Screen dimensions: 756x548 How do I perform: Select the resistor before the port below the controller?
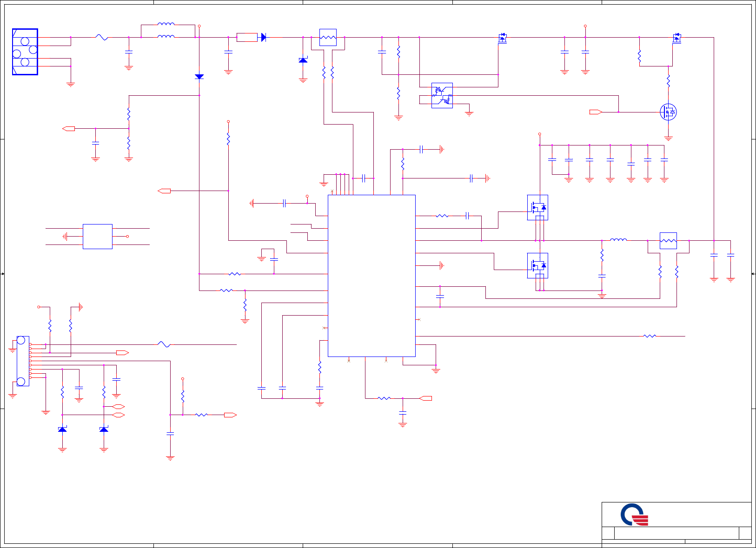pos(384,398)
